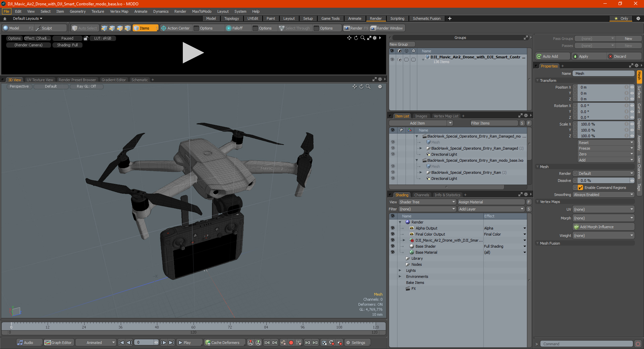This screenshot has width=644, height=349.
Task: Open the Default Layouts dropdown
Action: pos(28,18)
